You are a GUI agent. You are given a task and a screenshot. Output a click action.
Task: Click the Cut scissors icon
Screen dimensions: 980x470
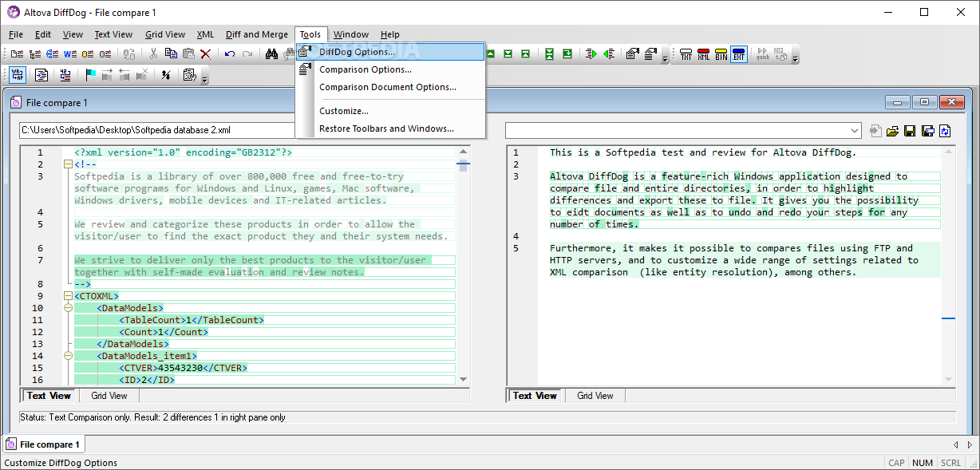click(153, 54)
